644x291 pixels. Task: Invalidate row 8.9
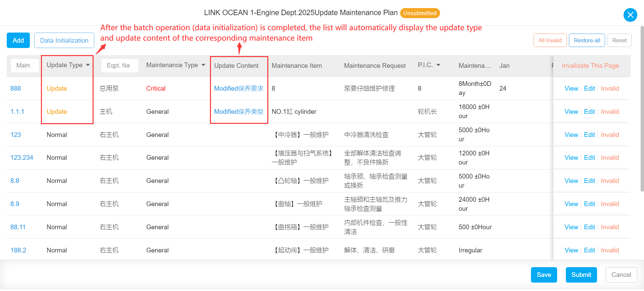[610, 204]
